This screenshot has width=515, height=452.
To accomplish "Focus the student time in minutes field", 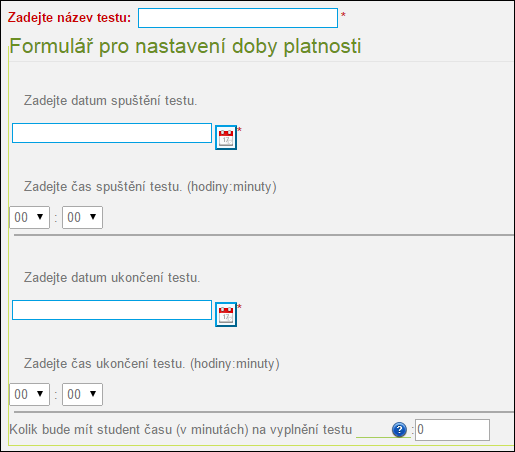I will (x=452, y=430).
